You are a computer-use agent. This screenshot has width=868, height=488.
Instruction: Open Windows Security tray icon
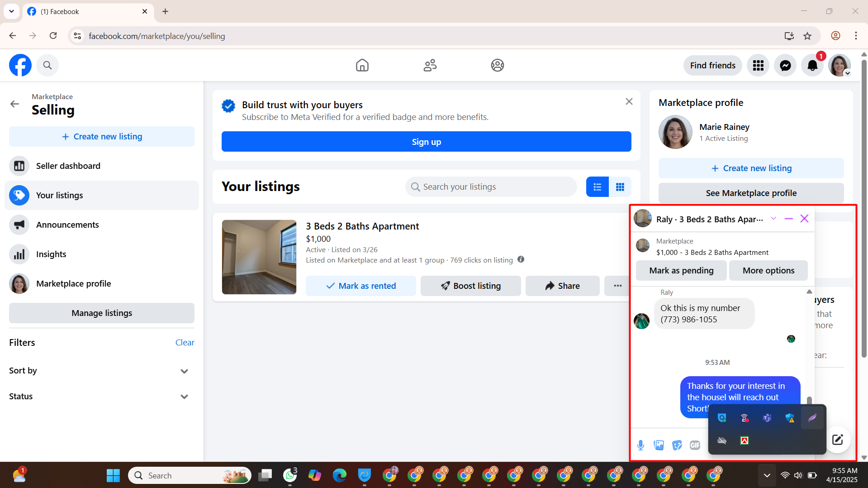pos(790,418)
